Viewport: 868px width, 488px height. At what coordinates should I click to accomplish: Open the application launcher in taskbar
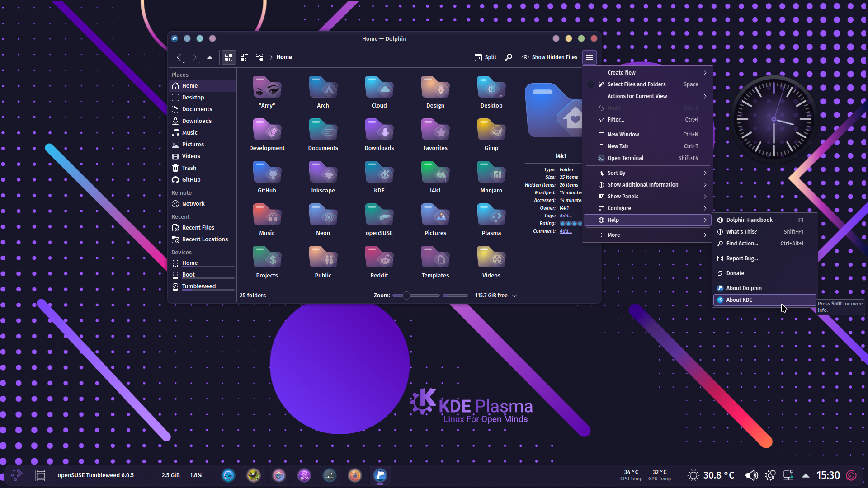tap(17, 475)
